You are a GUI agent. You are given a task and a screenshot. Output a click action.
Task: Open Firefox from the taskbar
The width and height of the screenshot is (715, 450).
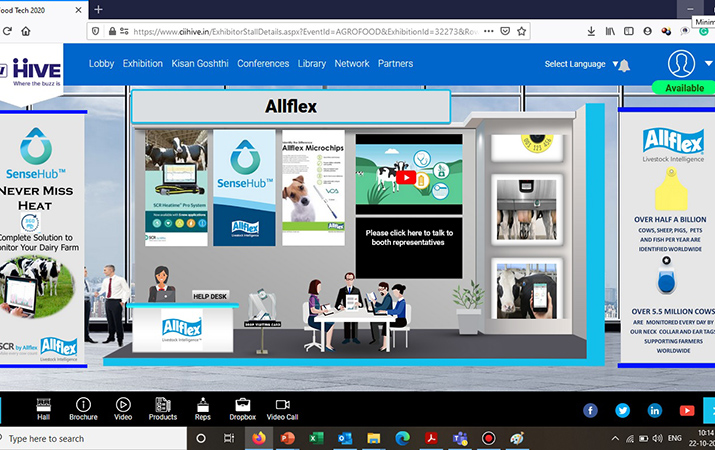pyautogui.click(x=259, y=438)
